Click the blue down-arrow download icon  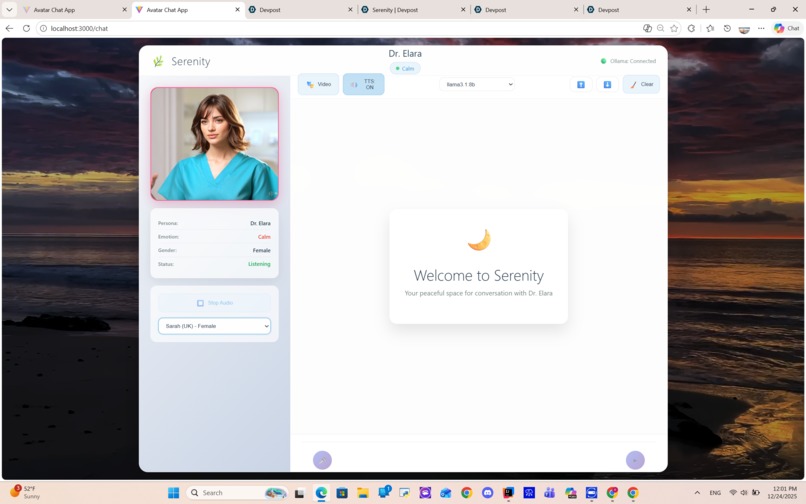click(607, 84)
